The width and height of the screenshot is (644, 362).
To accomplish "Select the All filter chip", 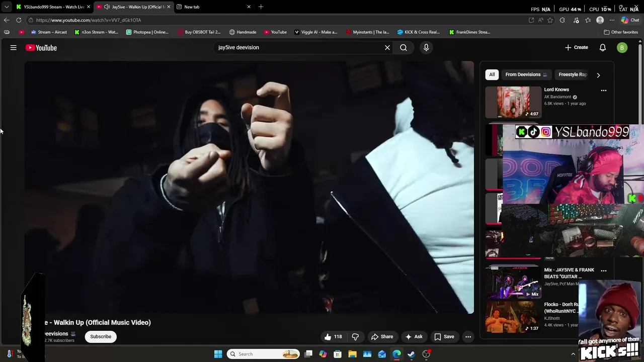I will tap(492, 74).
